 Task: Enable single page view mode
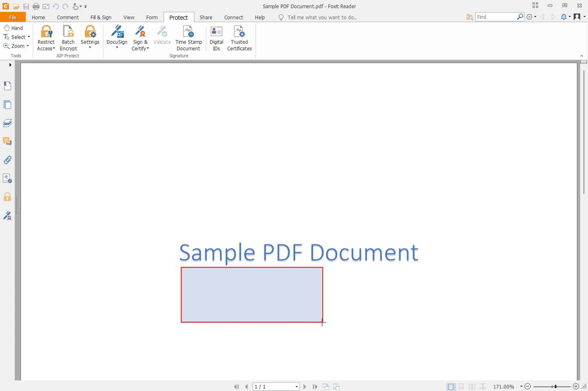click(x=451, y=386)
